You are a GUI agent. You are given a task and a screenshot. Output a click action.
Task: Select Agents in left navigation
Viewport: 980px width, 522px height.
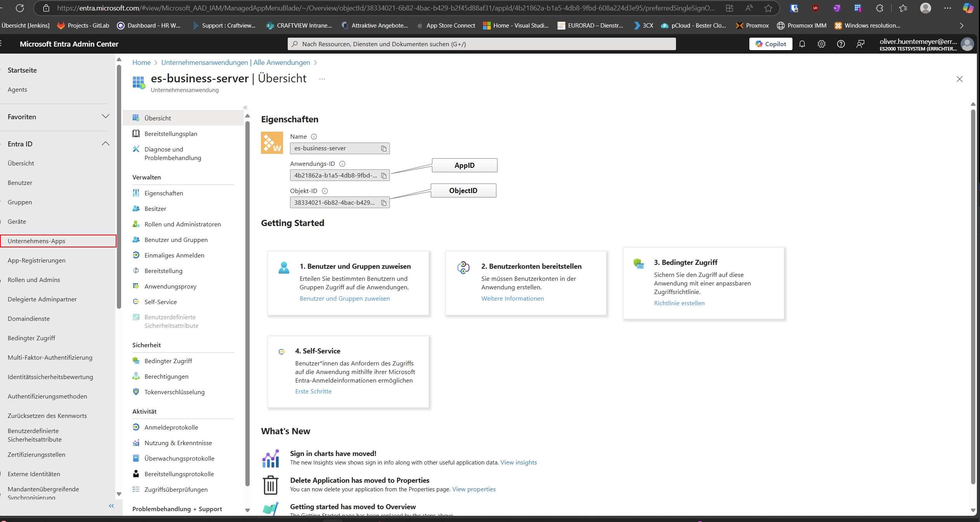(17, 89)
